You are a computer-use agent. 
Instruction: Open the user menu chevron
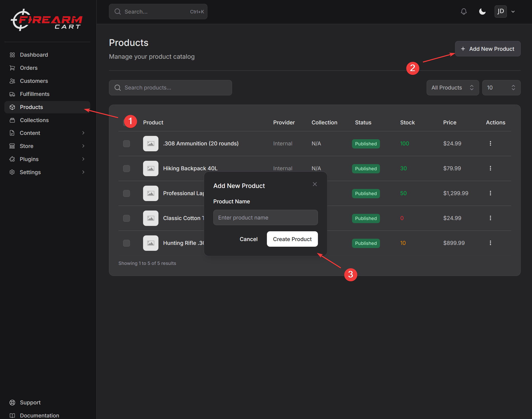point(513,12)
